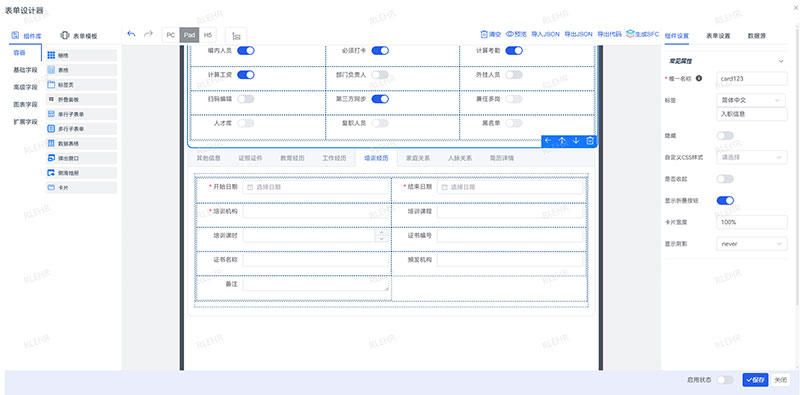
Task: Toggle the 计算工资 switch
Action: tap(246, 75)
